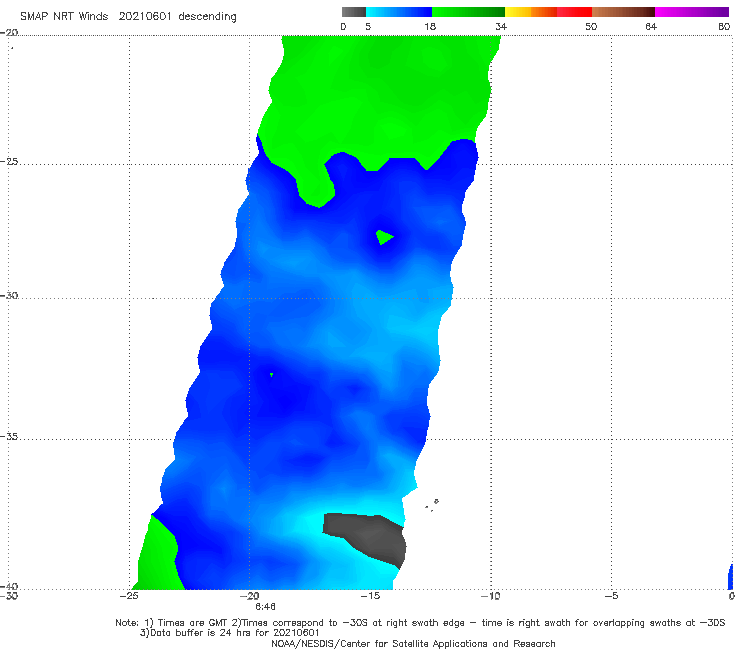Screen dimensions: 740x650
Task: Click the colorbar label '18'
Action: (430, 27)
